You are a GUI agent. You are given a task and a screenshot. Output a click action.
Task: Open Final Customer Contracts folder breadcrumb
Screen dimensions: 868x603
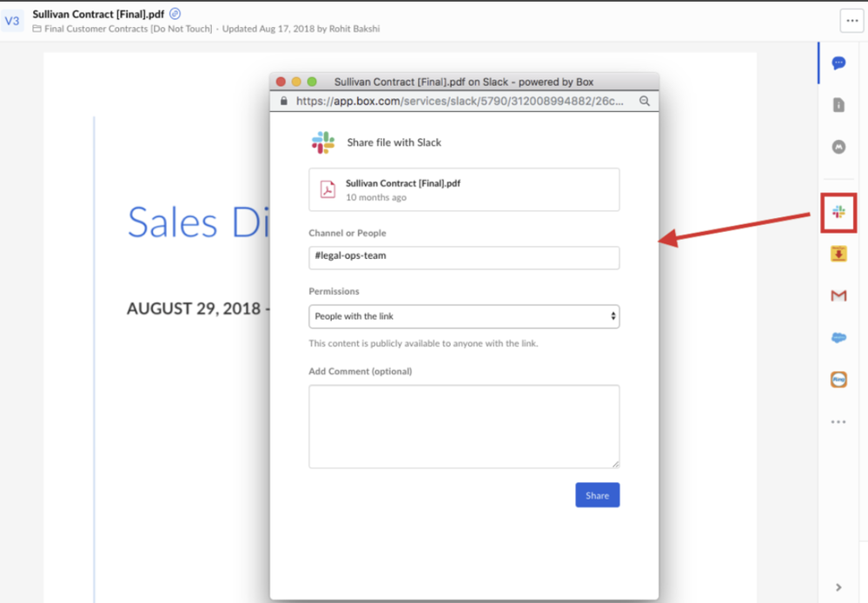[x=128, y=29]
